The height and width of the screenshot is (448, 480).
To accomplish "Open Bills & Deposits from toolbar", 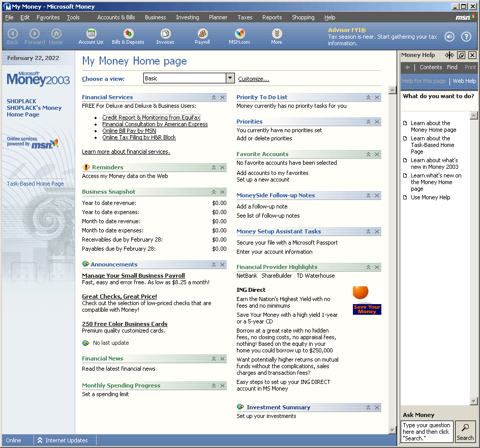I will 128,37.
